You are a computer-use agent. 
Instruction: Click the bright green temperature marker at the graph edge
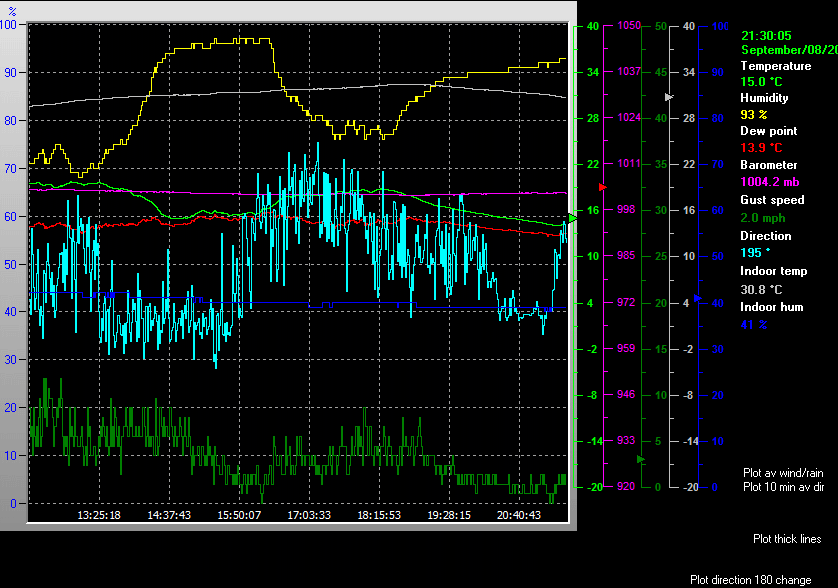(573, 217)
